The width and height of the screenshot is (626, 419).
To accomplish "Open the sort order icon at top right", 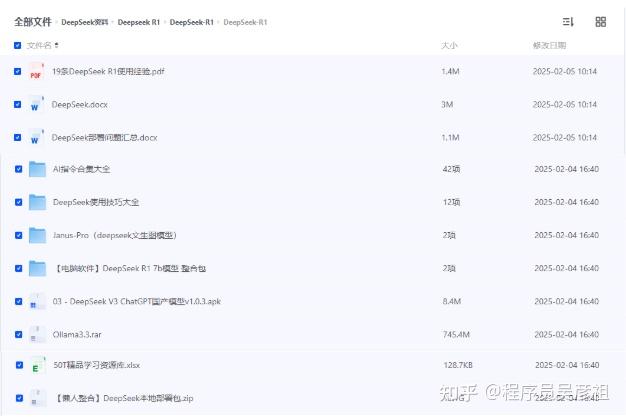I will point(568,22).
